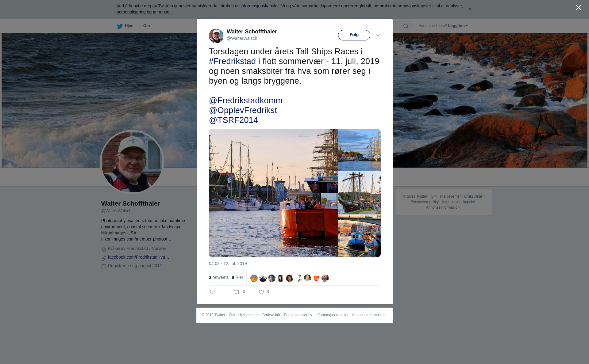Click the sixth liker avatar on white background
The width and height of the screenshot is (589, 364).
(x=298, y=278)
